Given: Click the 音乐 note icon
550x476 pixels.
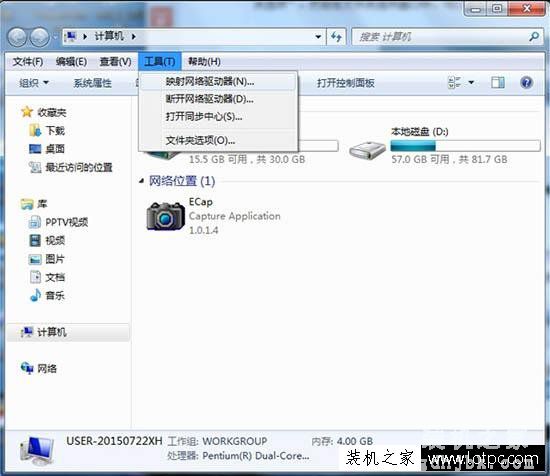Looking at the screenshot, I should (x=35, y=295).
